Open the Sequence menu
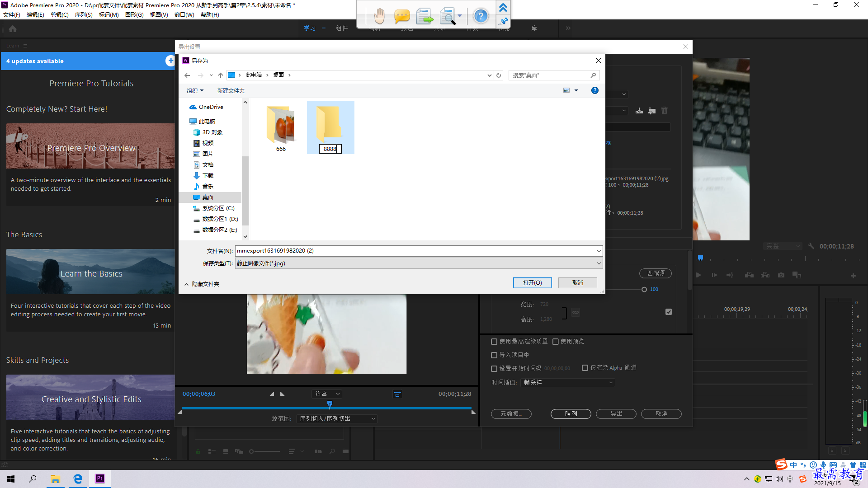868x488 pixels. pos(84,15)
